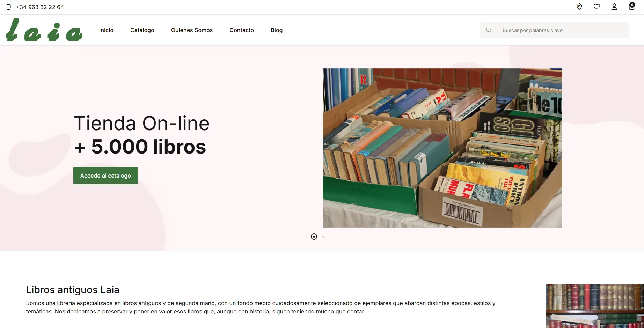The height and width of the screenshot is (328, 644).
Task: Focus the Buscar por palabras clave field
Action: click(x=562, y=30)
